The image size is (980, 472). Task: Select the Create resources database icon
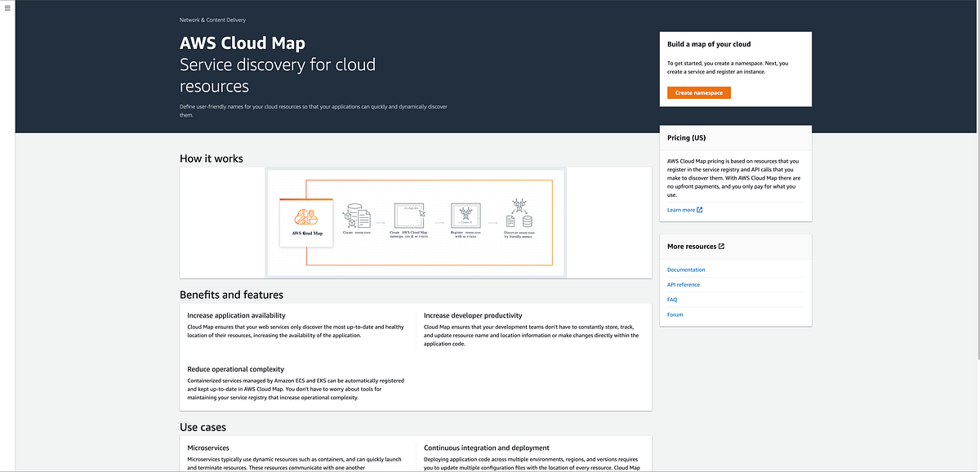357,215
